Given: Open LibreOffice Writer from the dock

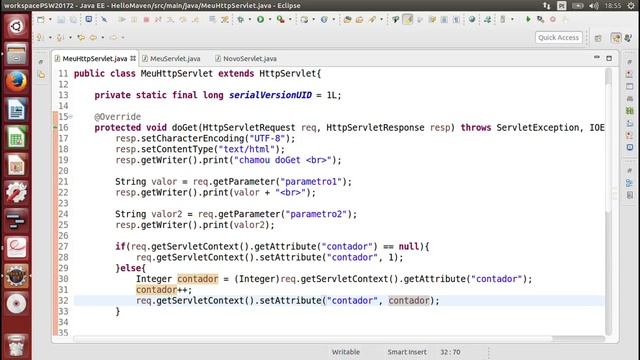Looking at the screenshot, I should [x=16, y=110].
